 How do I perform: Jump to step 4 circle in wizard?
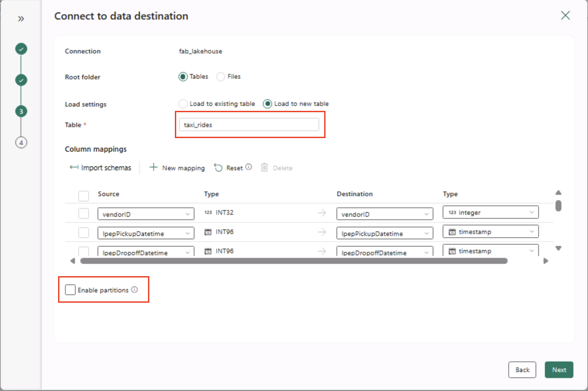(21, 143)
